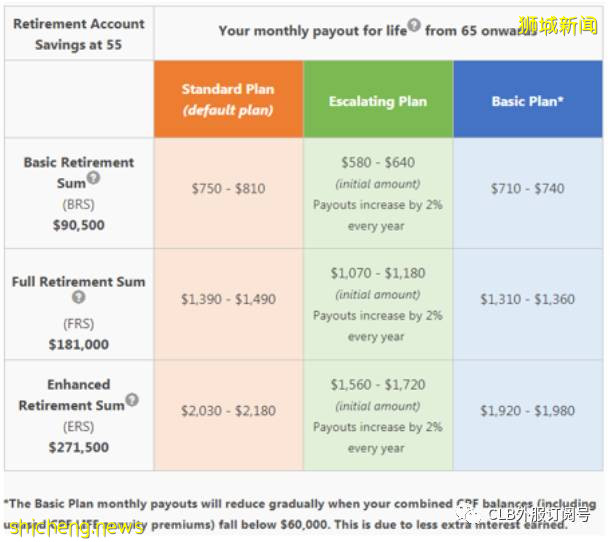Select the $710 - $740 Basic Plan cell
610x542 pixels.
tap(528, 188)
